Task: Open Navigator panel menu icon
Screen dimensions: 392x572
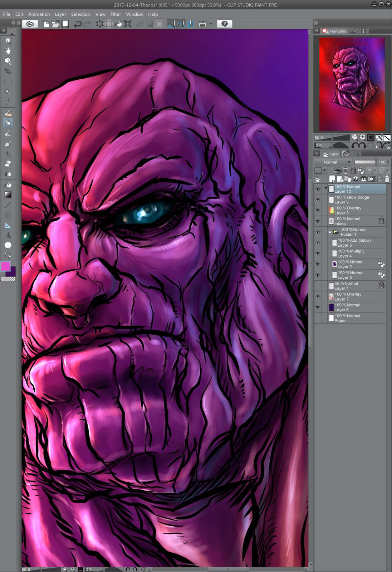Action: click(x=317, y=31)
